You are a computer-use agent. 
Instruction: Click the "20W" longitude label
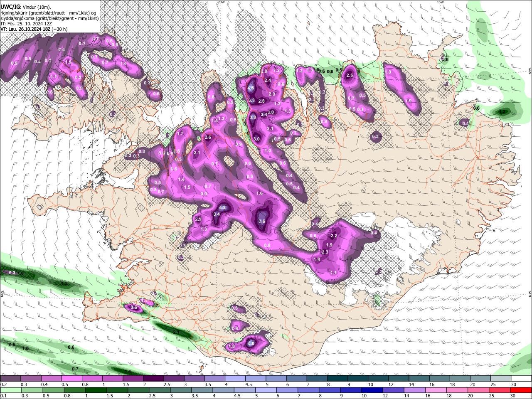coord(221,2)
